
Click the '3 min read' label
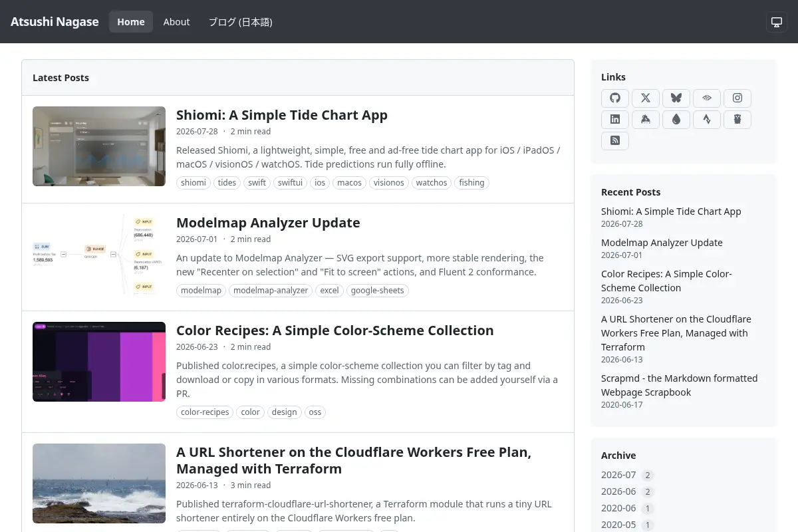tap(251, 485)
